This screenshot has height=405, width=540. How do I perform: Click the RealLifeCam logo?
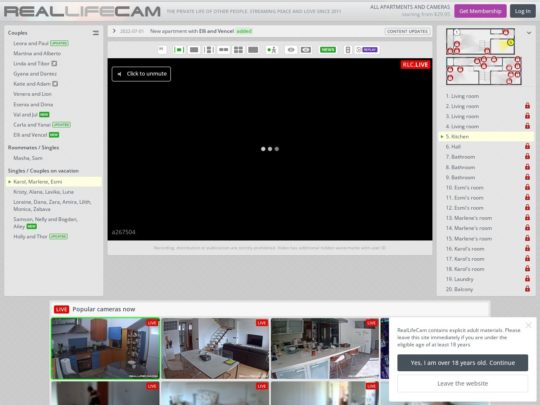82,11
